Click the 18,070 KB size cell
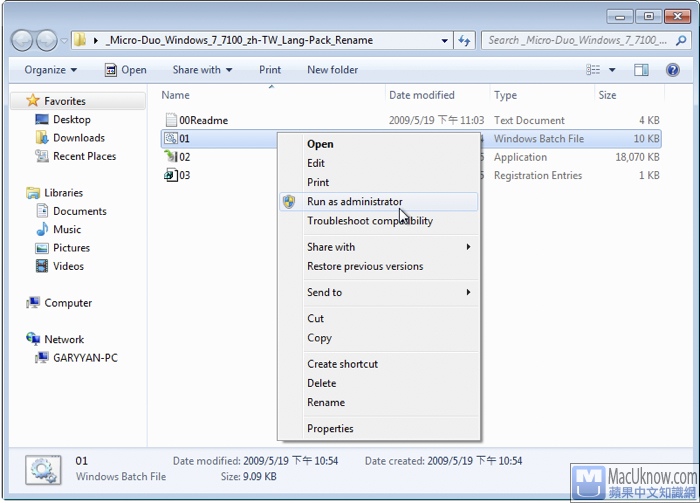The width and height of the screenshot is (700, 503). tap(637, 157)
